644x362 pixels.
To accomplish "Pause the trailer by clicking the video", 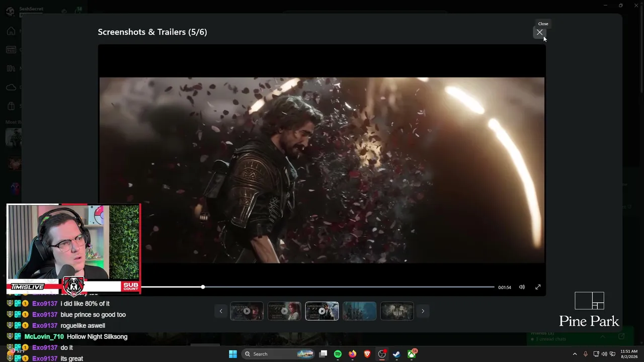I will coord(322,170).
